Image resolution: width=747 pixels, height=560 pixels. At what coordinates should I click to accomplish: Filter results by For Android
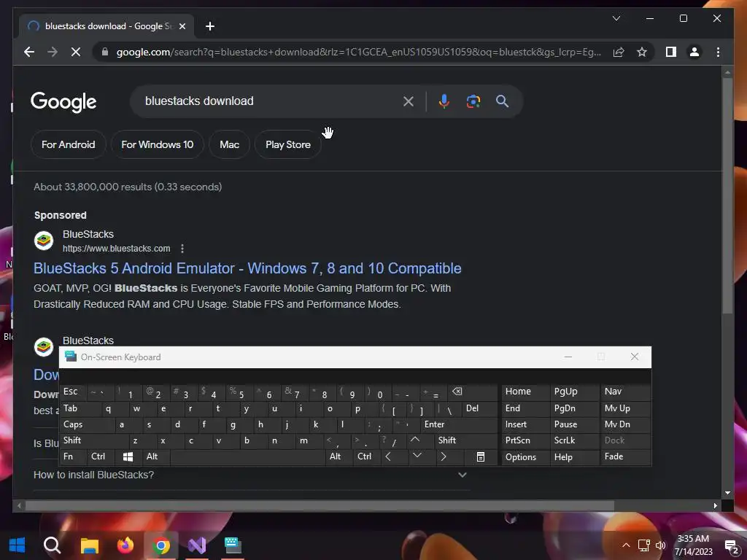(x=68, y=144)
